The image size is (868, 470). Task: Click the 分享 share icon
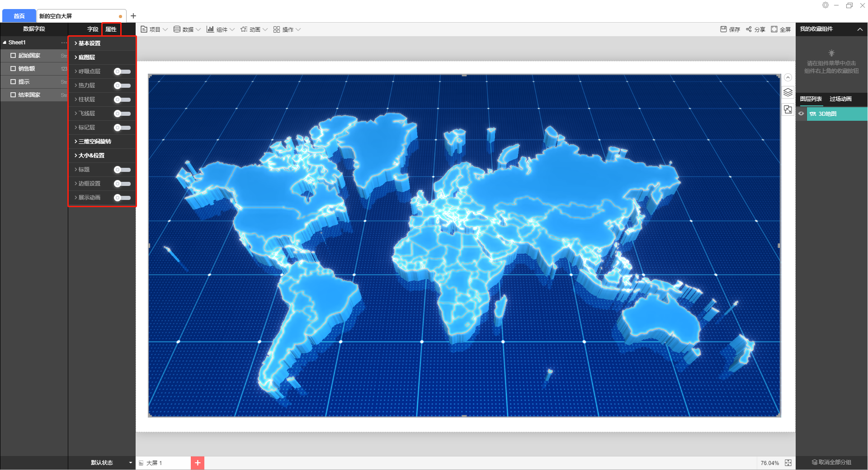(749, 29)
